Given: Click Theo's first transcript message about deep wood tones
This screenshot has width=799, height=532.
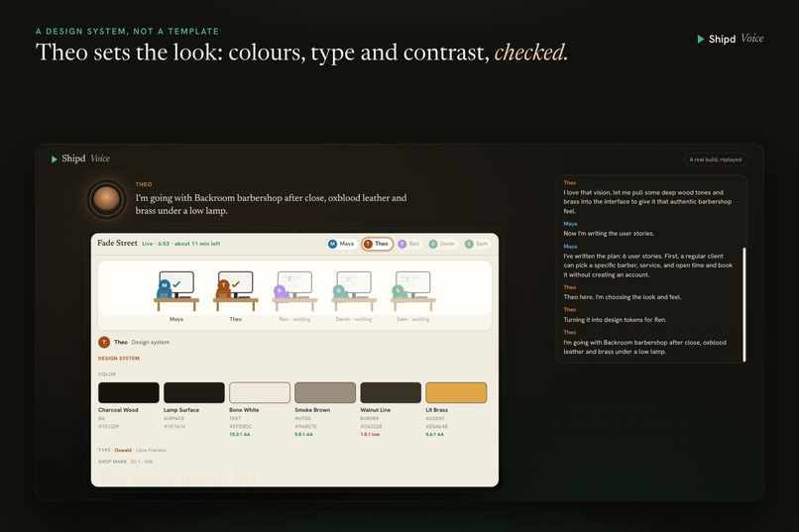Looking at the screenshot, I should click(x=647, y=201).
